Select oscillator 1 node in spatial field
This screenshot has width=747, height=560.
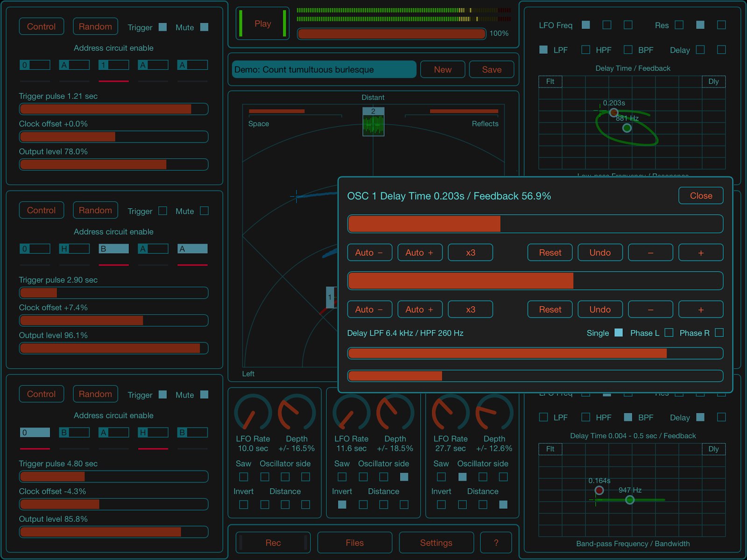[331, 297]
